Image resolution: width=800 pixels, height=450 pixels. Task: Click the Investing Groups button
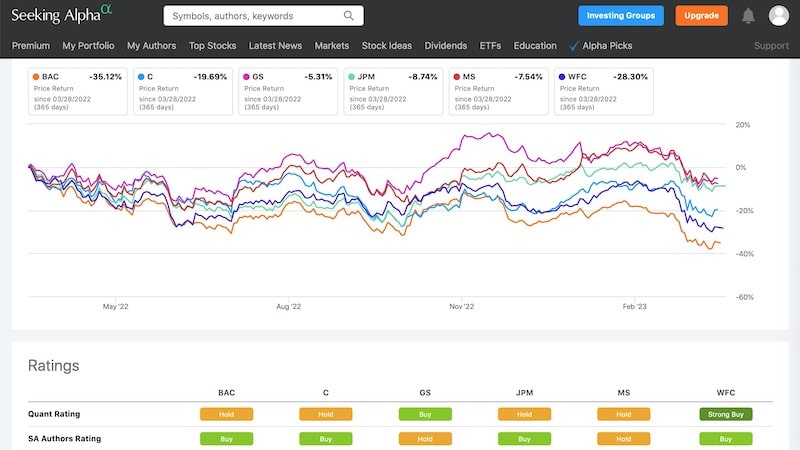click(621, 15)
